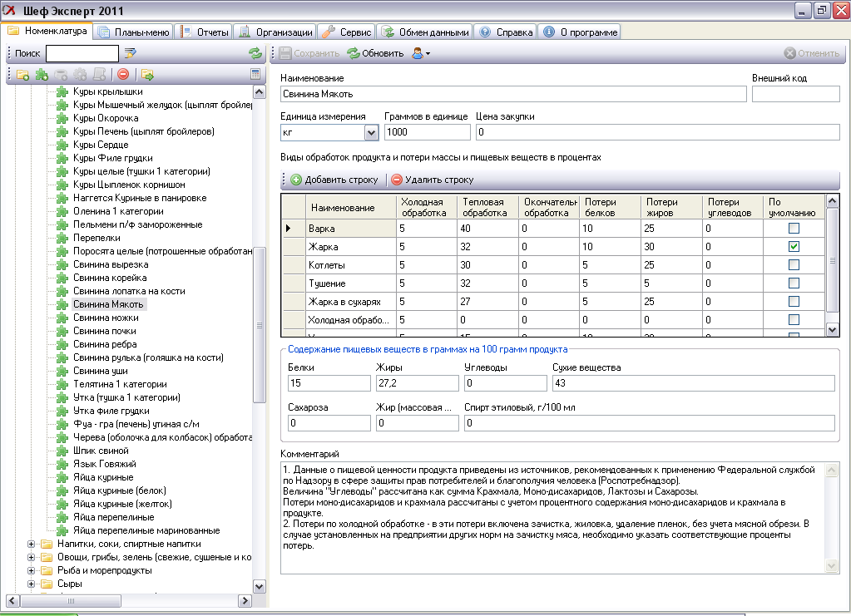Image resolution: width=851 pixels, height=616 pixels.
Task: Click the processing table vertical scrollbar thumb
Action: [832, 260]
